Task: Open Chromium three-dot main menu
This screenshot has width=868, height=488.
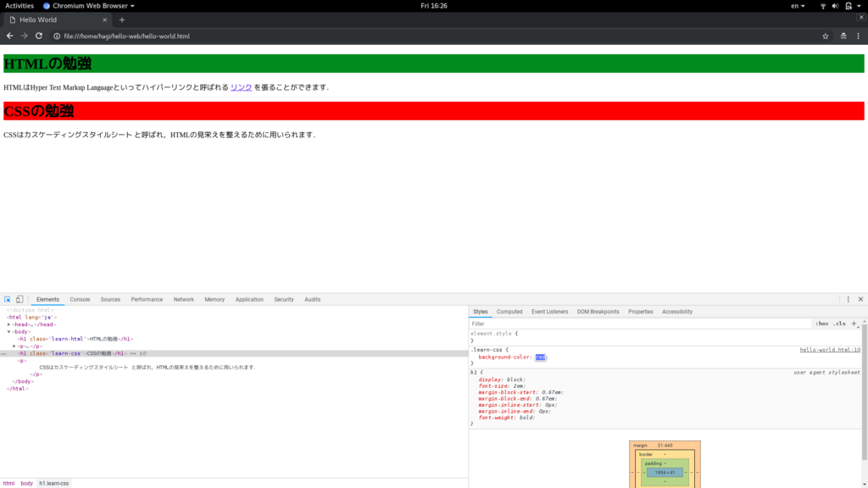Action: pos(859,36)
